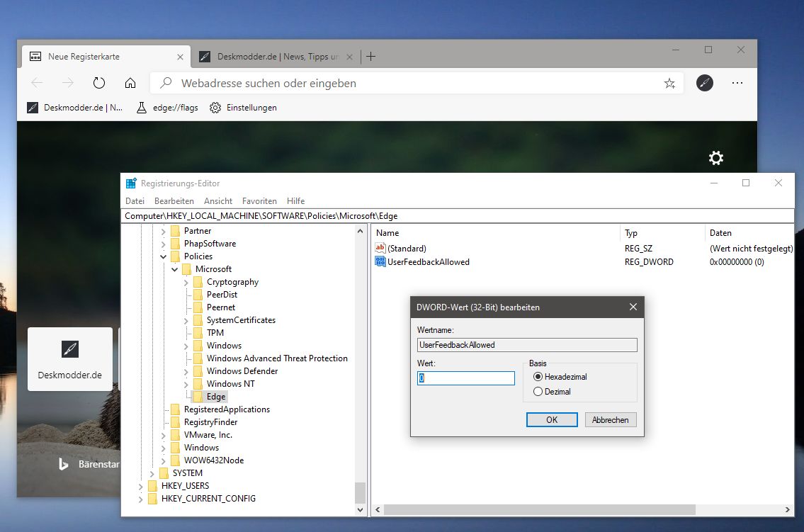804x532 pixels.
Task: Click the Edge refresh page icon
Action: pos(99,82)
